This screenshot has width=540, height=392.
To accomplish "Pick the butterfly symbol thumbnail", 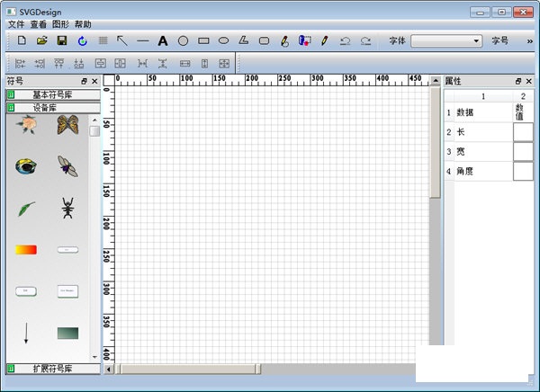I will [67, 125].
